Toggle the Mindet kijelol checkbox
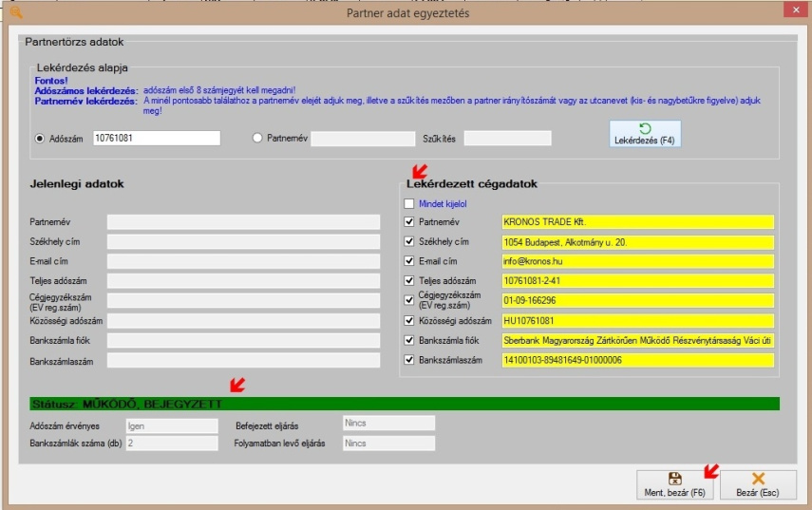 [x=409, y=203]
